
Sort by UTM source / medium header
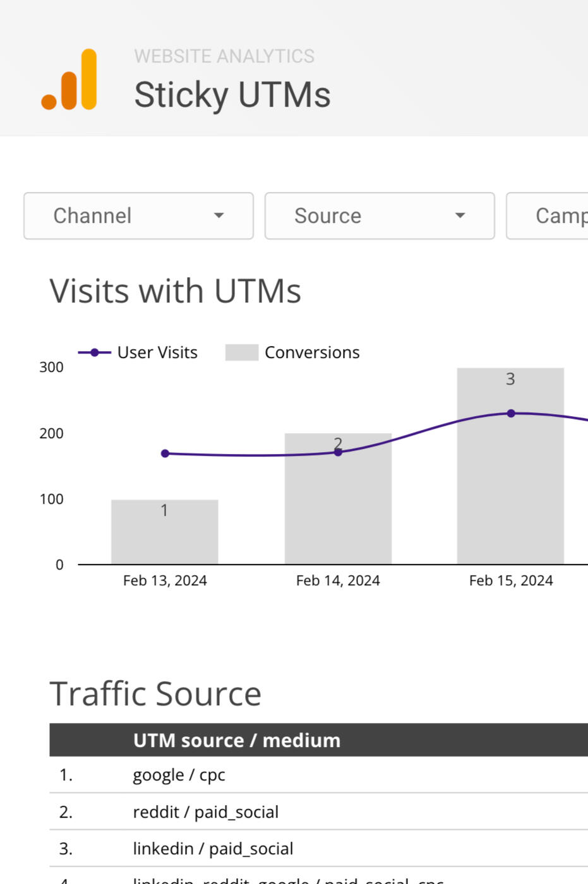click(237, 740)
